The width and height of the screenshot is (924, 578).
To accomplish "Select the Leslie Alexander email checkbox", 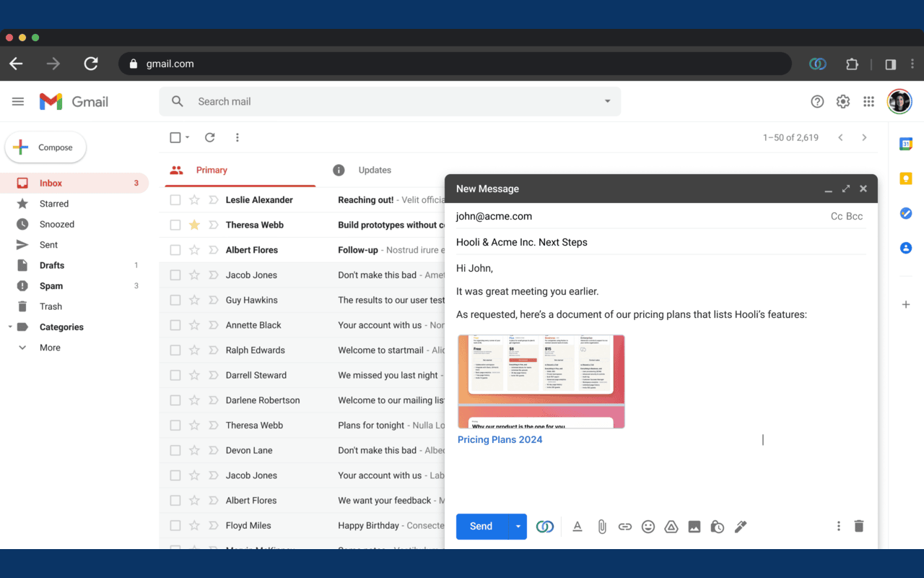I will 175,200.
